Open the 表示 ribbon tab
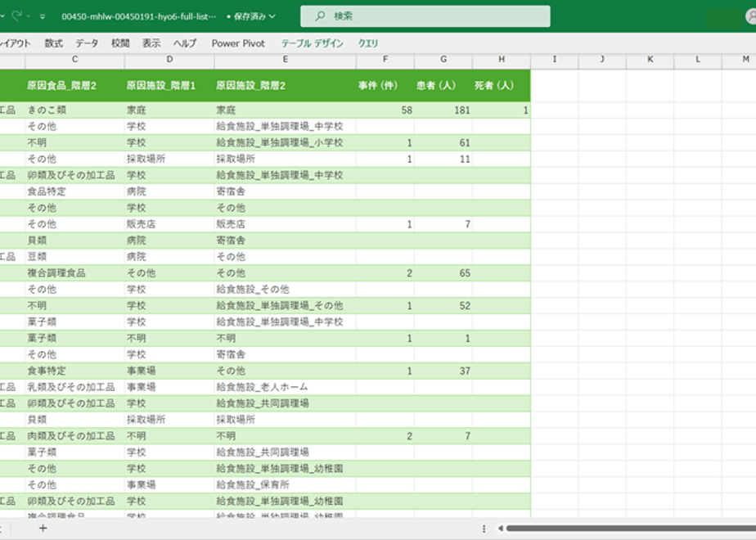The height and width of the screenshot is (540, 756). [x=151, y=43]
